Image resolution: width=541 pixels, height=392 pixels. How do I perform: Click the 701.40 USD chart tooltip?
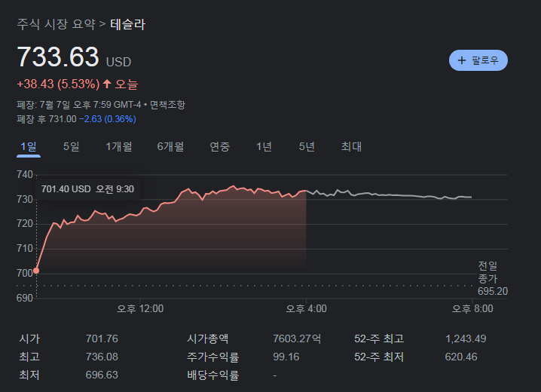pos(87,189)
